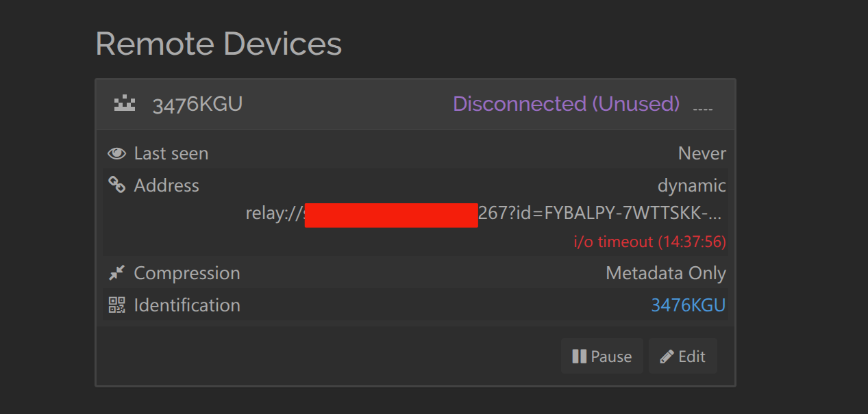Click the Remote Devices heading

click(219, 44)
